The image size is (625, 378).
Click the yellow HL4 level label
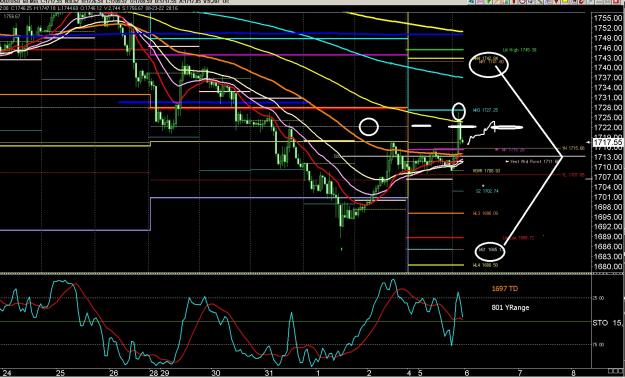[x=485, y=265]
